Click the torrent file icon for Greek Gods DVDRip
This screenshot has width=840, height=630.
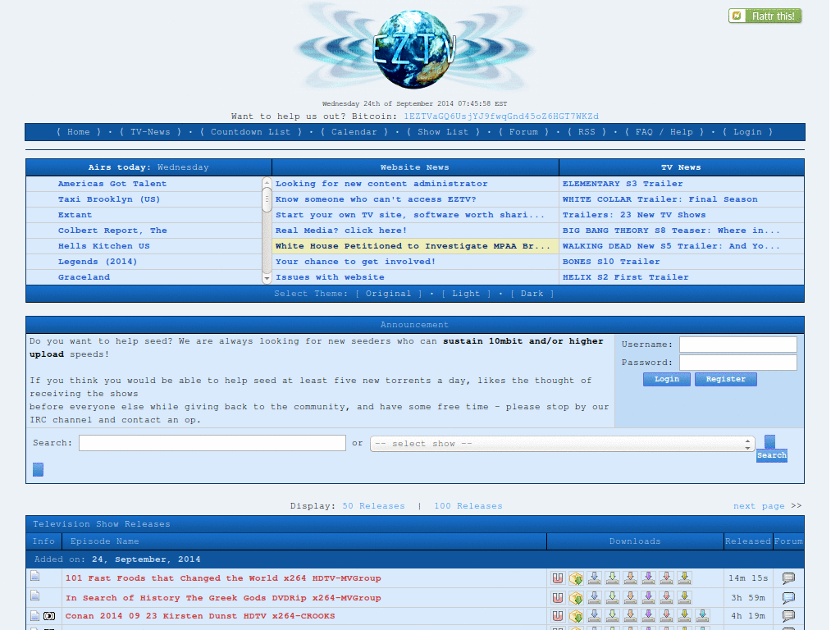(x=576, y=597)
